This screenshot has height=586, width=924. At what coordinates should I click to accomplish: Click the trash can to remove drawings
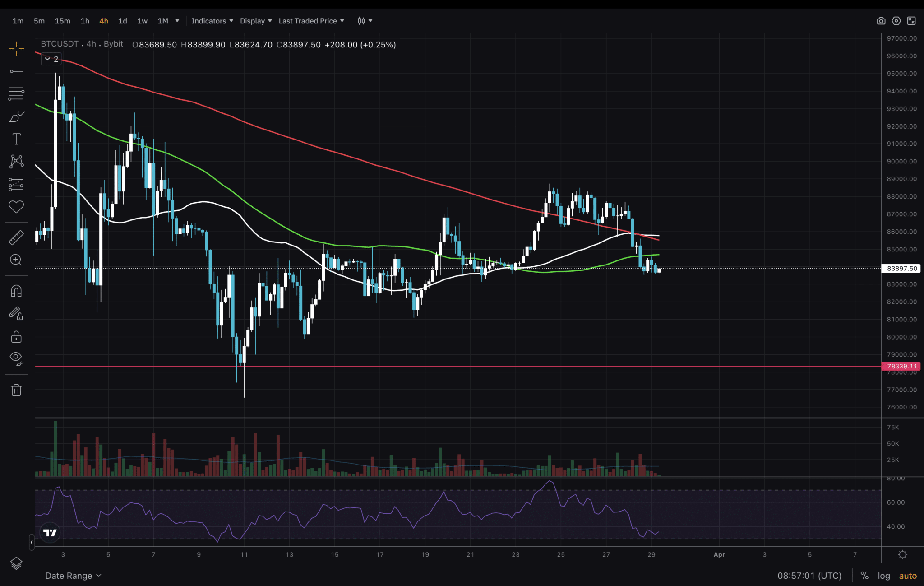(x=16, y=390)
